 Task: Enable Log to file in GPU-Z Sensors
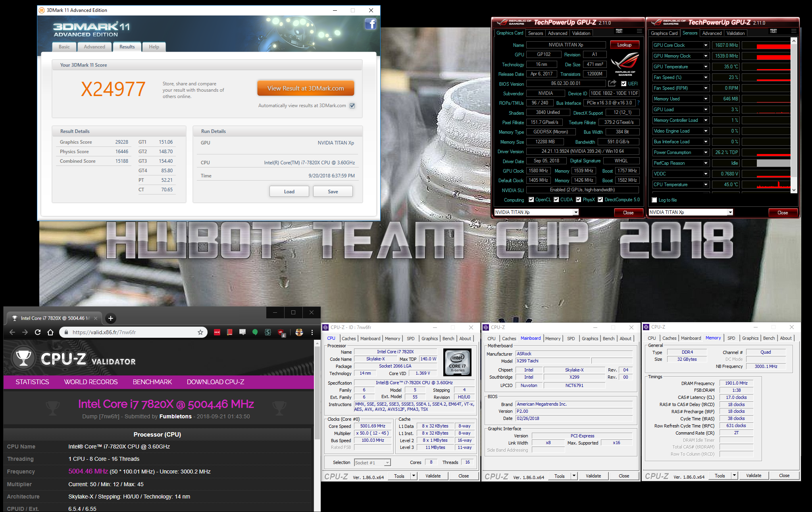coord(655,200)
